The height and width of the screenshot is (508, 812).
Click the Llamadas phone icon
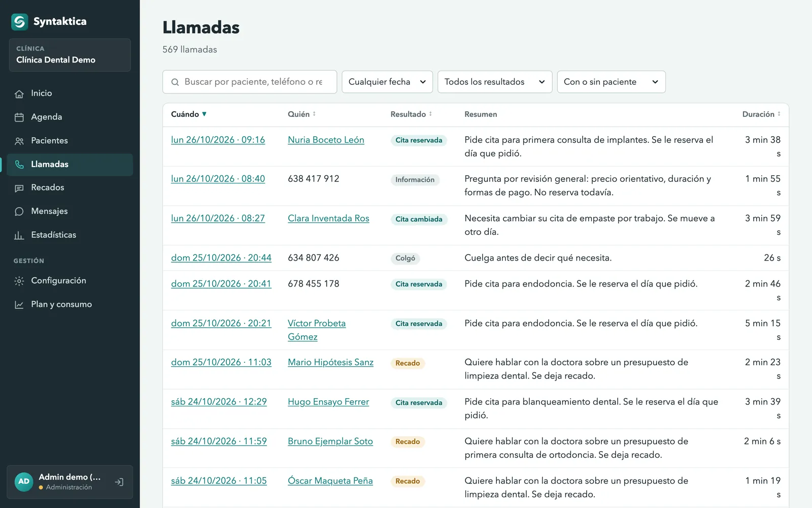[x=19, y=165]
